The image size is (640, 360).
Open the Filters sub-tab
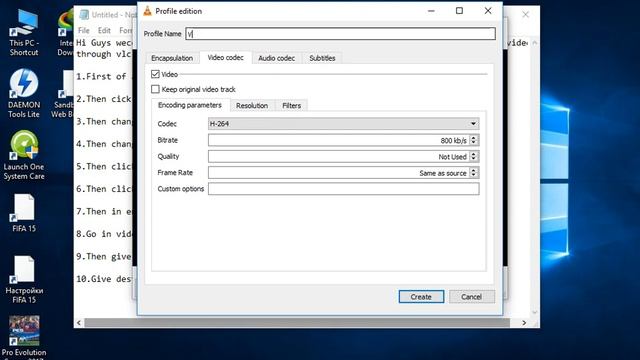[291, 105]
